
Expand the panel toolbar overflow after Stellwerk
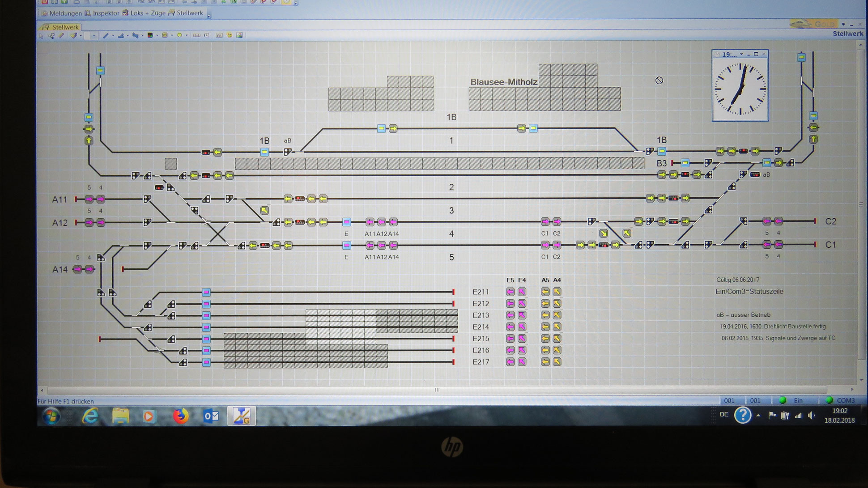pyautogui.click(x=209, y=15)
